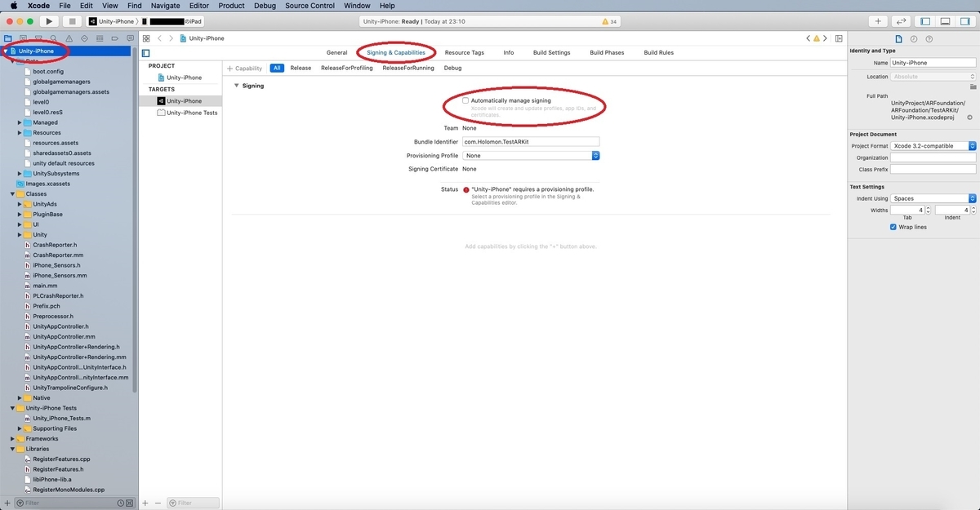Image resolution: width=980 pixels, height=510 pixels.
Task: Open the Product menu
Action: [231, 6]
